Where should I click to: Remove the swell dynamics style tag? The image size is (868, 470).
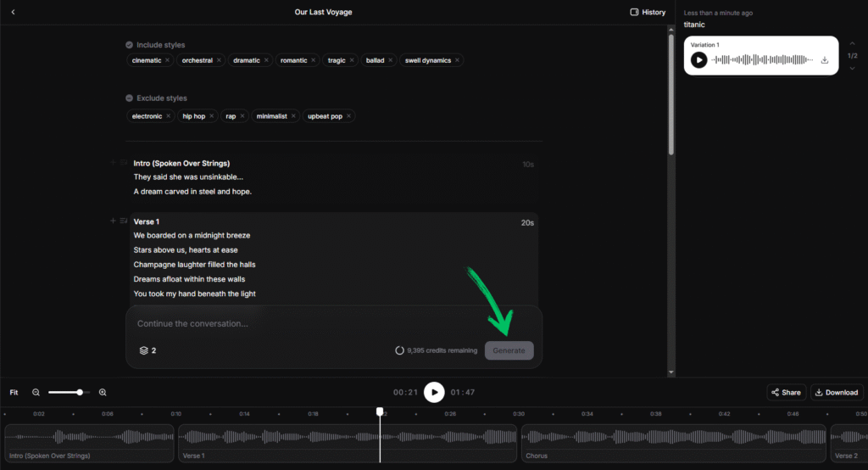(457, 60)
